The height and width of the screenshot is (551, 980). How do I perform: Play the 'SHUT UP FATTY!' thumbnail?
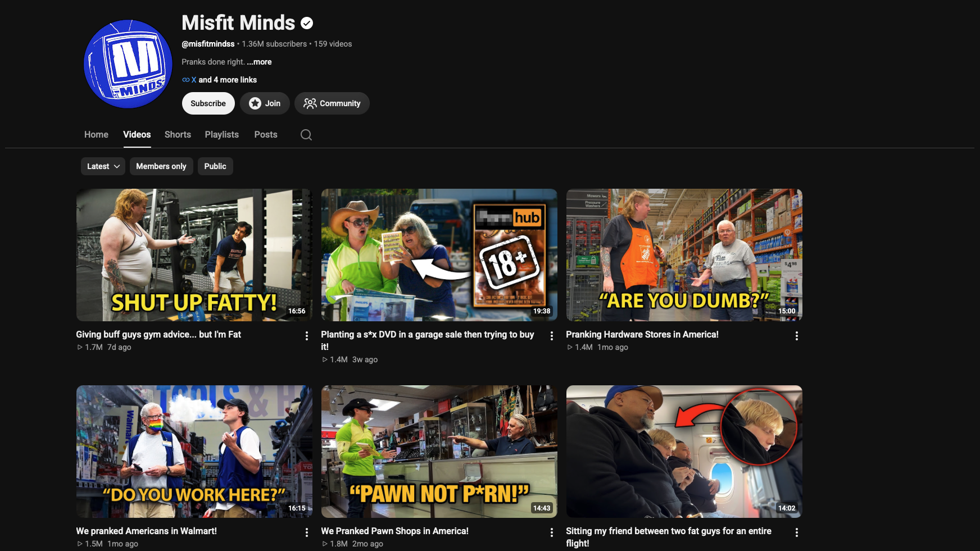(194, 255)
